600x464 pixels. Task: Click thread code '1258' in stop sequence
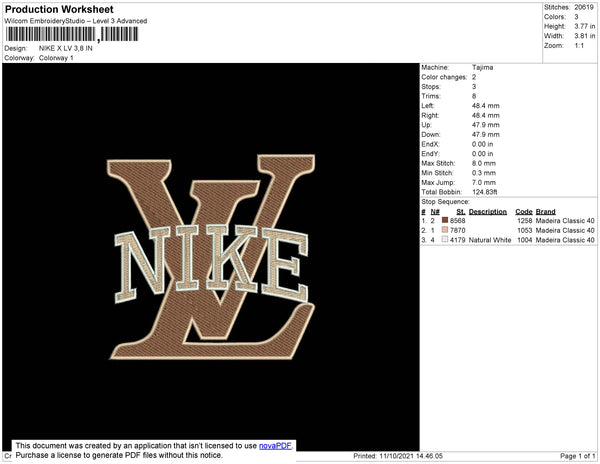[x=525, y=221]
